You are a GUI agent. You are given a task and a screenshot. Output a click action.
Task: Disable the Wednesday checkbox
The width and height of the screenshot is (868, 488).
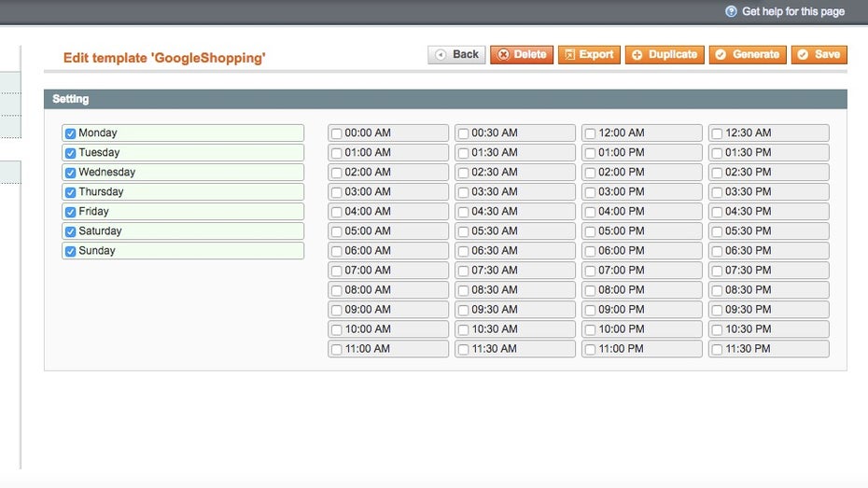pos(70,173)
